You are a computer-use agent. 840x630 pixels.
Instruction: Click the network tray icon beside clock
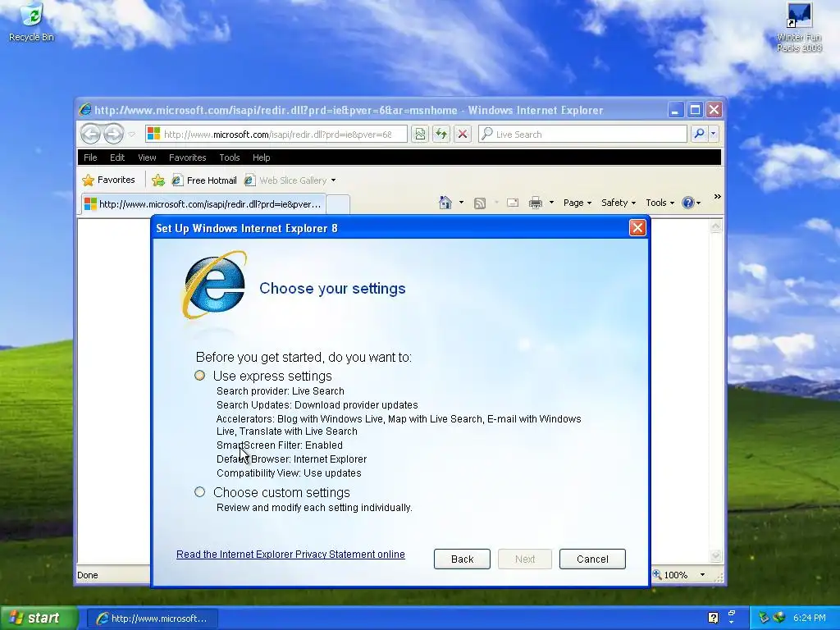pos(779,618)
